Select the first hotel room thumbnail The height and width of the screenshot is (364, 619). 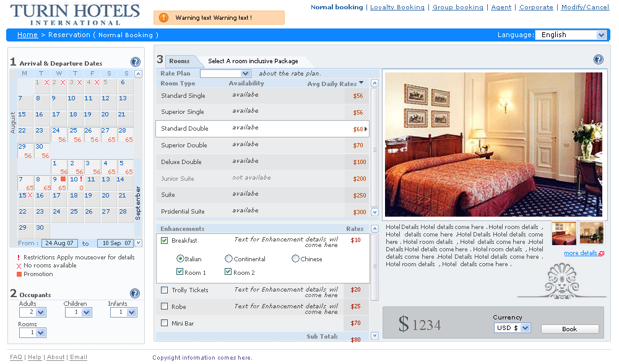[x=564, y=233]
